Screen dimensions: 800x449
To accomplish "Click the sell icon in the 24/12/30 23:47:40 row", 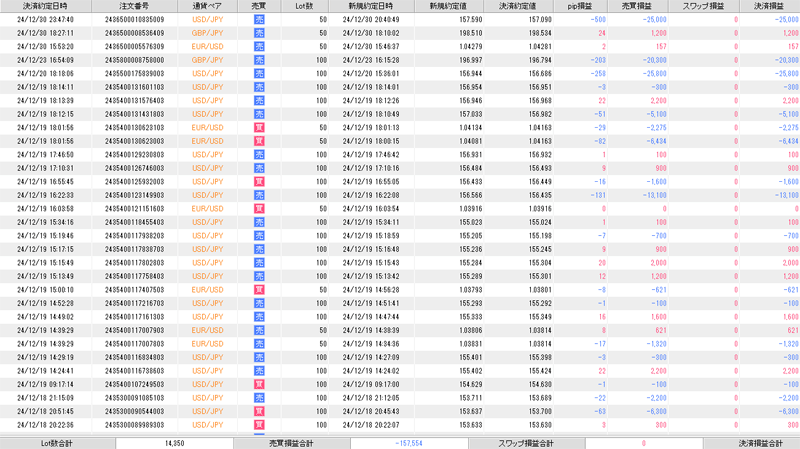I will pos(259,19).
